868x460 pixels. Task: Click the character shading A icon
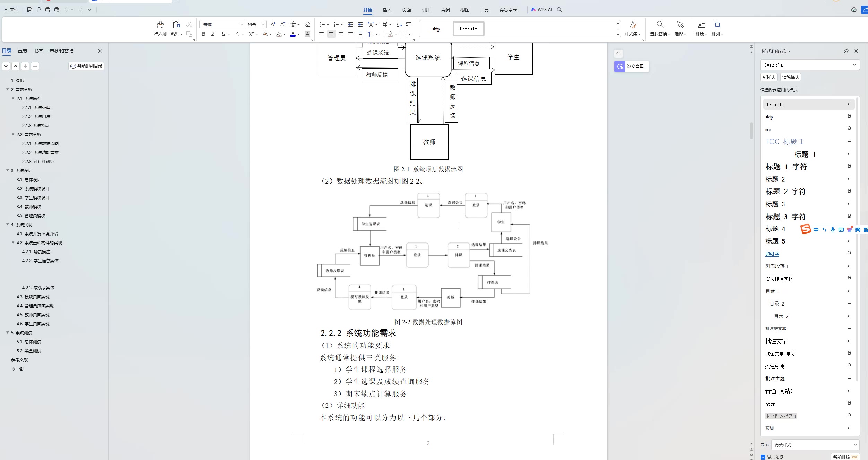point(307,34)
